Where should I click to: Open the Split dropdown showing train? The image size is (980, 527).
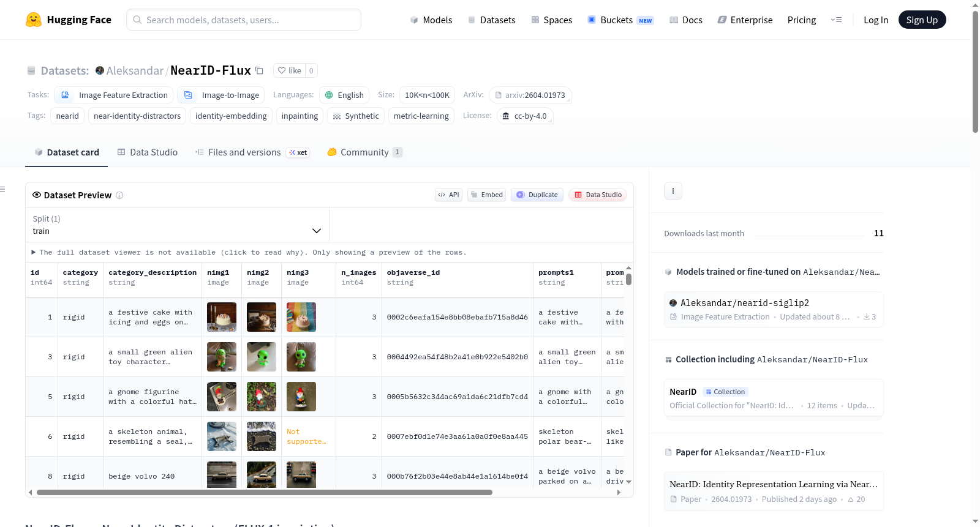pyautogui.click(x=177, y=225)
